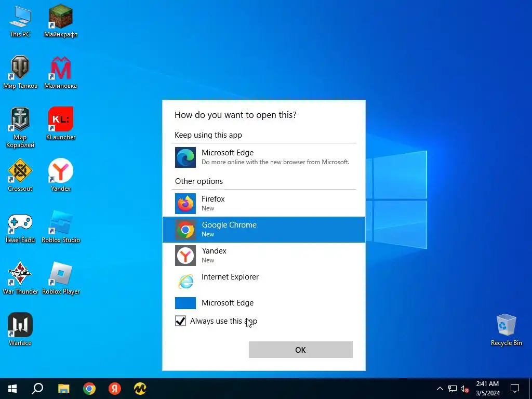The height and width of the screenshot is (399, 532).
Task: Choose Google Chrome in the app list
Action: (264, 229)
